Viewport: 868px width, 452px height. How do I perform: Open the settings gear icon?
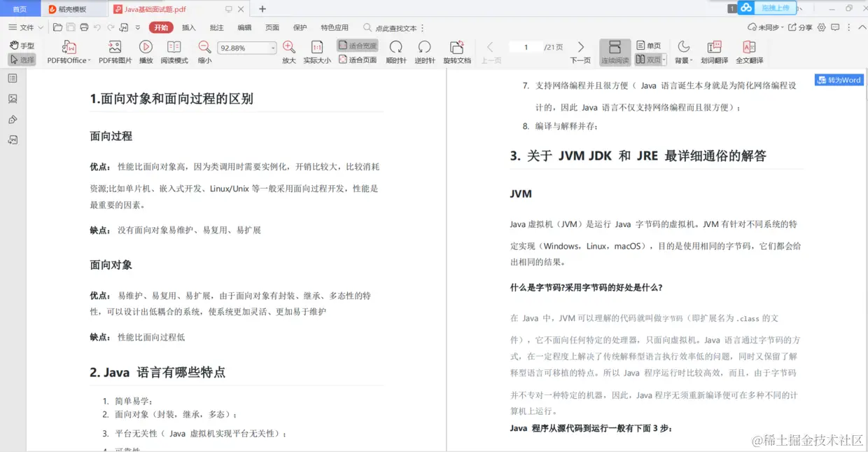(x=822, y=27)
